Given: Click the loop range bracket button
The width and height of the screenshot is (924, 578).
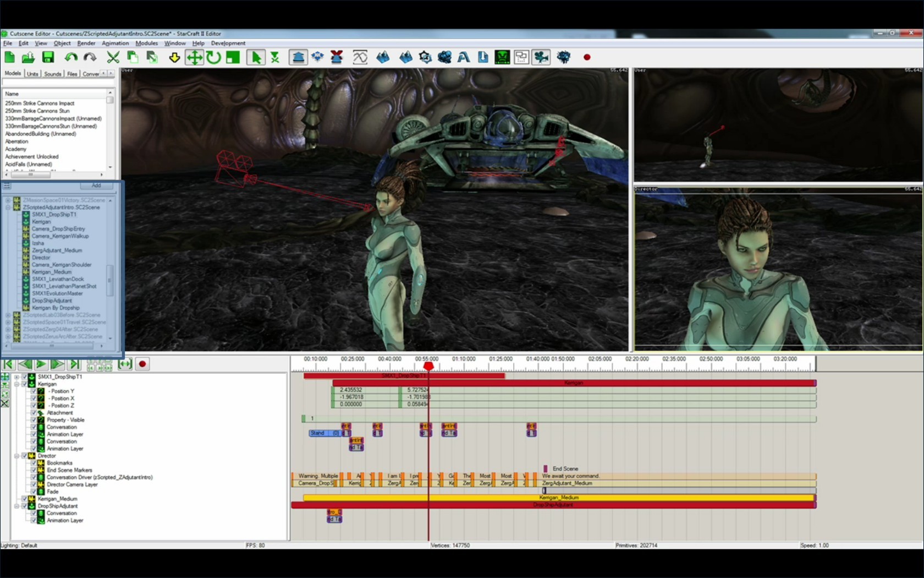Looking at the screenshot, I should click(125, 364).
